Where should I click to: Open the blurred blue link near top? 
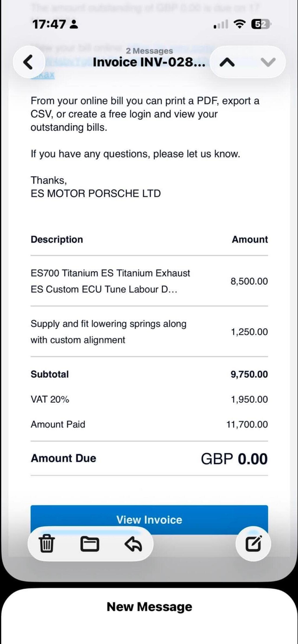coord(42,74)
